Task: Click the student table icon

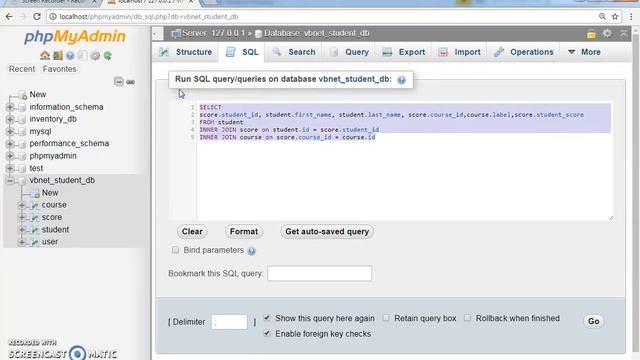Action: click(35, 230)
